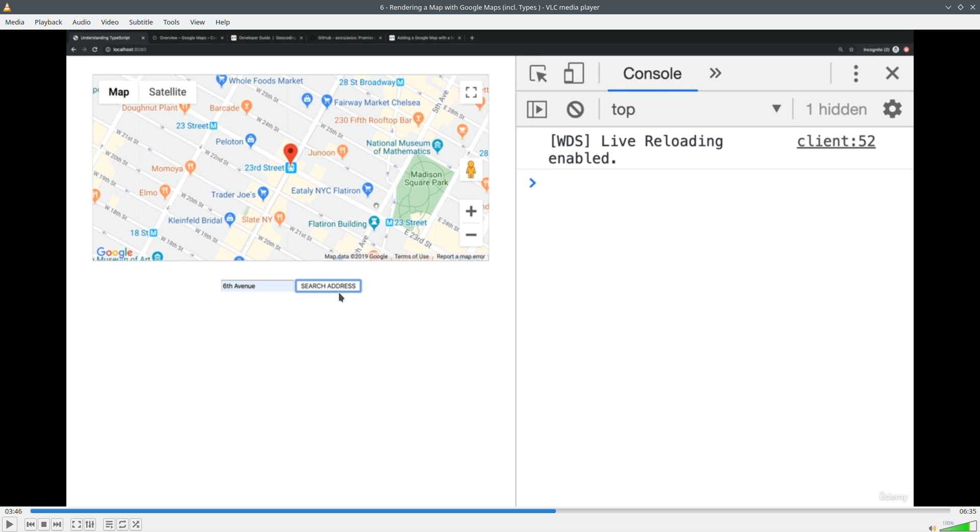The height and width of the screenshot is (532, 980).
Task: Skip to previous media in VLC
Action: [31, 524]
